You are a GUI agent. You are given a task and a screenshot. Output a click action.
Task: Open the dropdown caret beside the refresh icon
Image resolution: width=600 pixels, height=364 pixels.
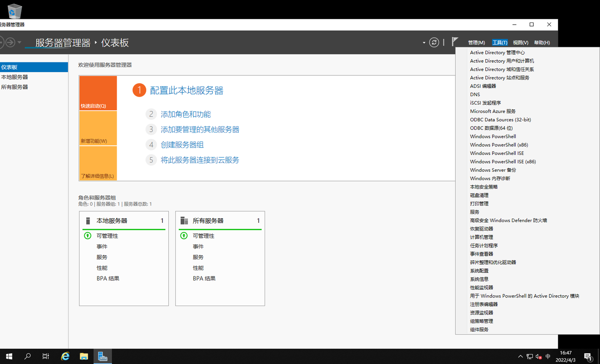click(423, 42)
